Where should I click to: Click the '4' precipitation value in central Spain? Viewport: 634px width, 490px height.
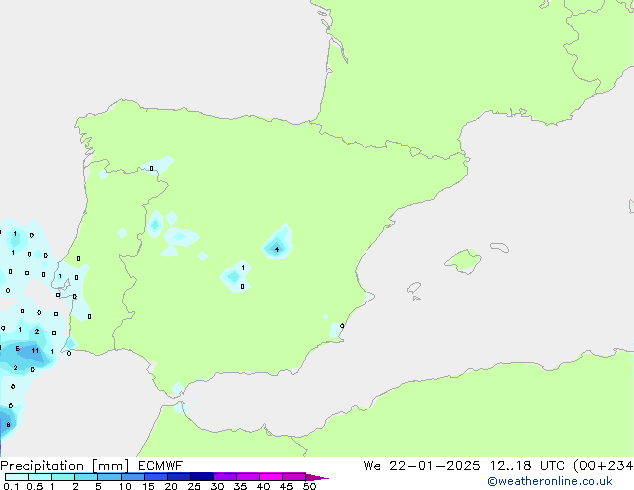277,249
